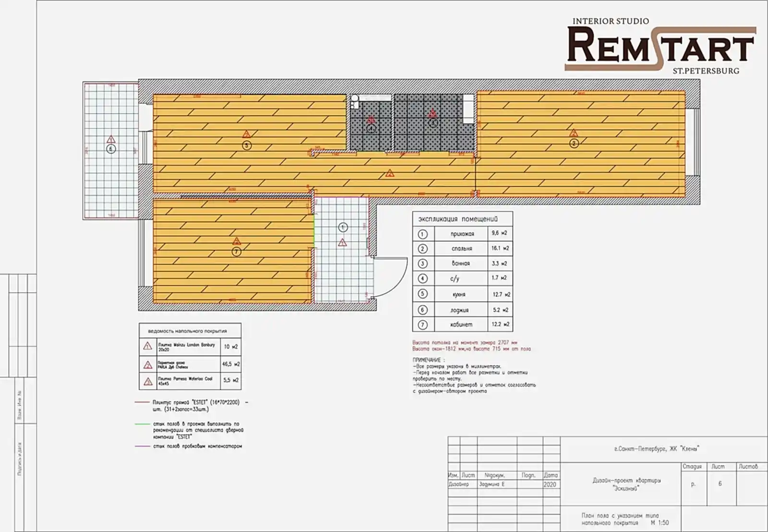Select circled number 5 in the kitchen
768x532 pixels.
point(247,145)
